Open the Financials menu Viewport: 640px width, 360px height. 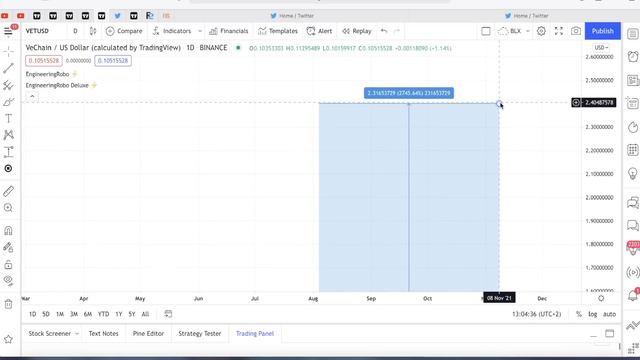click(x=229, y=31)
